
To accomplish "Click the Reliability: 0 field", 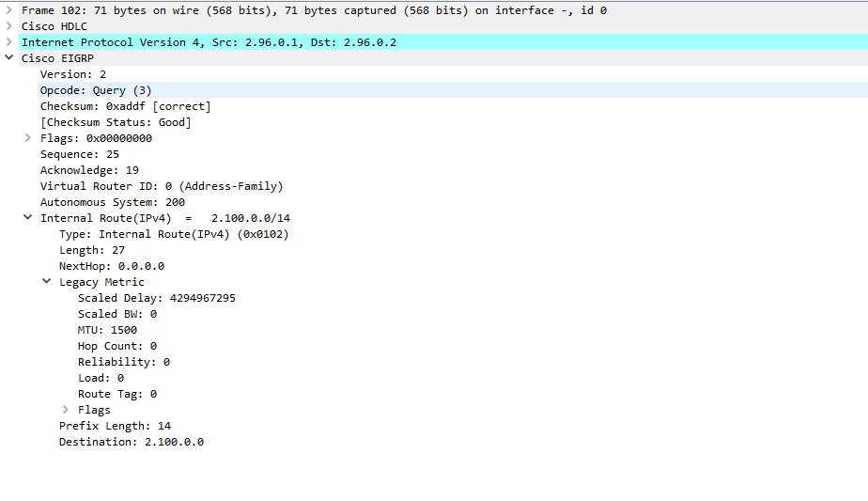I will [124, 363].
